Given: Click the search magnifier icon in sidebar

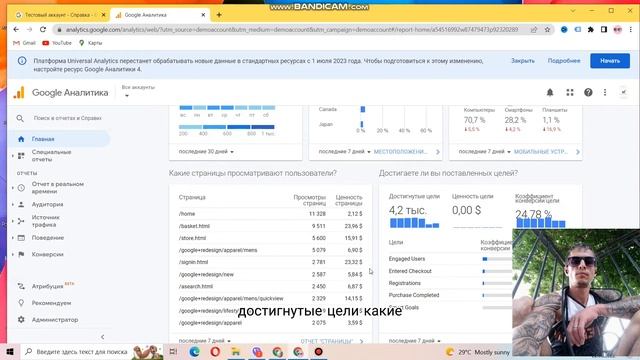Looking at the screenshot, I should point(20,118).
